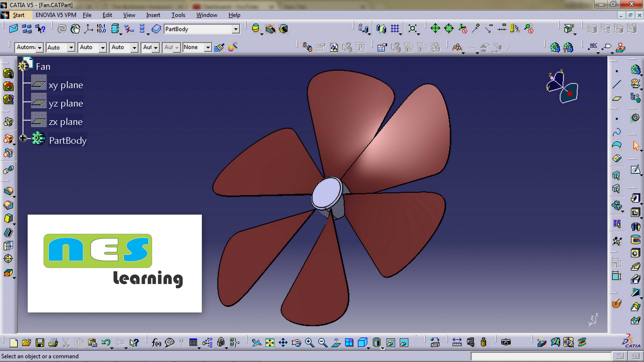The width and height of the screenshot is (644, 362).
Task: Open the Insert menu
Action: pyautogui.click(x=153, y=15)
